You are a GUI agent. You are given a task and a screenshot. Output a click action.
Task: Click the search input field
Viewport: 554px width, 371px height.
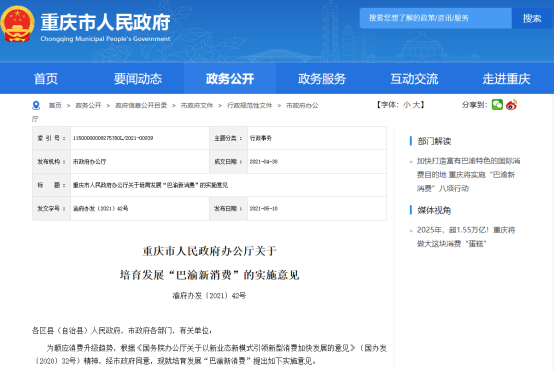click(435, 18)
